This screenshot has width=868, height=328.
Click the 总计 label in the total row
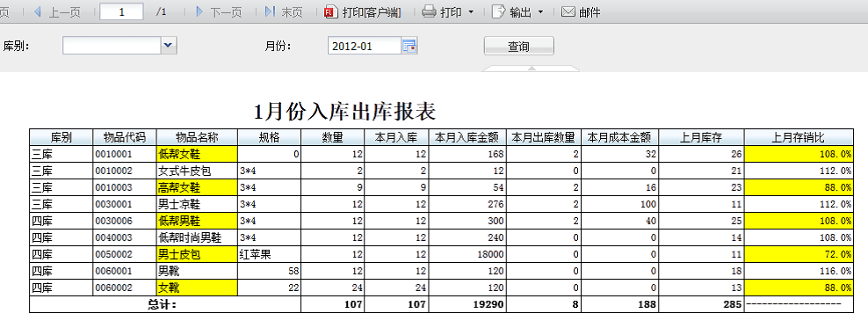(x=165, y=304)
